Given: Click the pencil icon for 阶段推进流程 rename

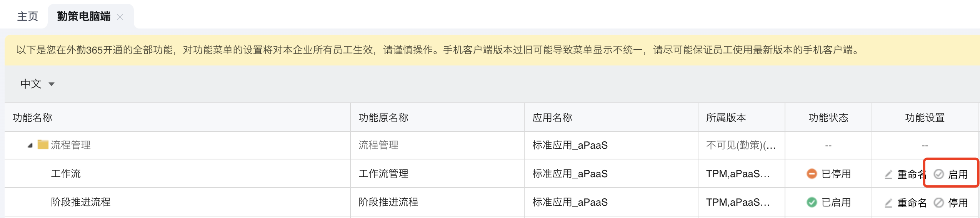Looking at the screenshot, I should tap(888, 203).
